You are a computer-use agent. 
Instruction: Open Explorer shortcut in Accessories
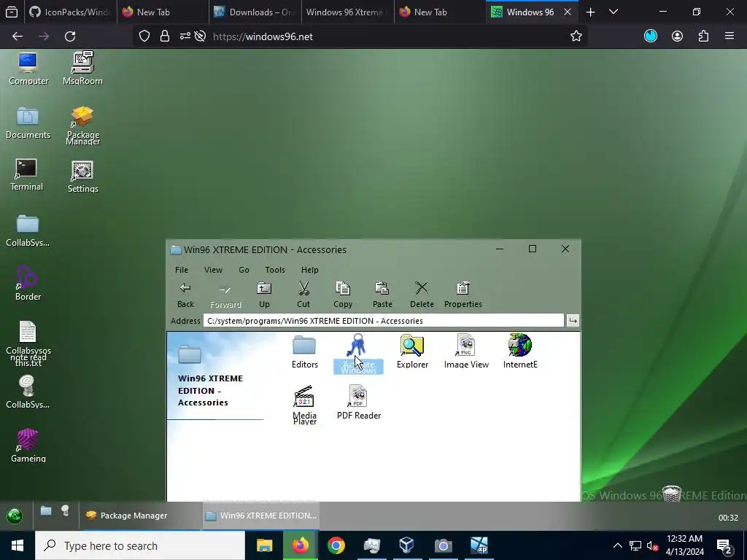point(412,352)
